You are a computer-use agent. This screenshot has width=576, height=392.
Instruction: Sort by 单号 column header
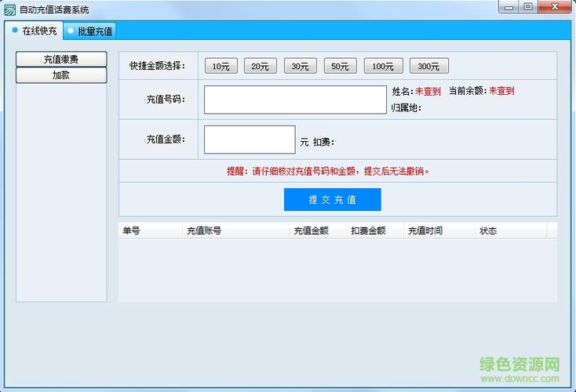pos(150,230)
